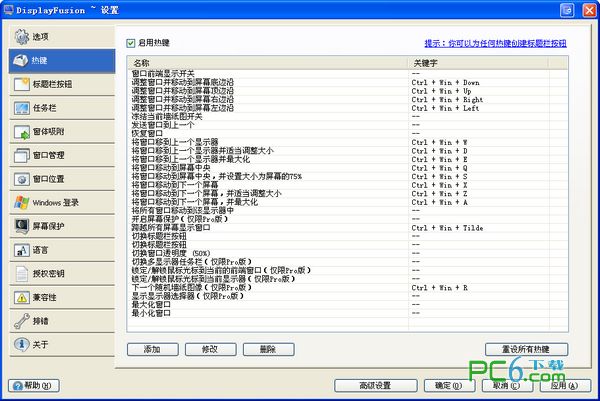The width and height of the screenshot is (600, 401).
Task: Click the 添加 button
Action: point(153,349)
